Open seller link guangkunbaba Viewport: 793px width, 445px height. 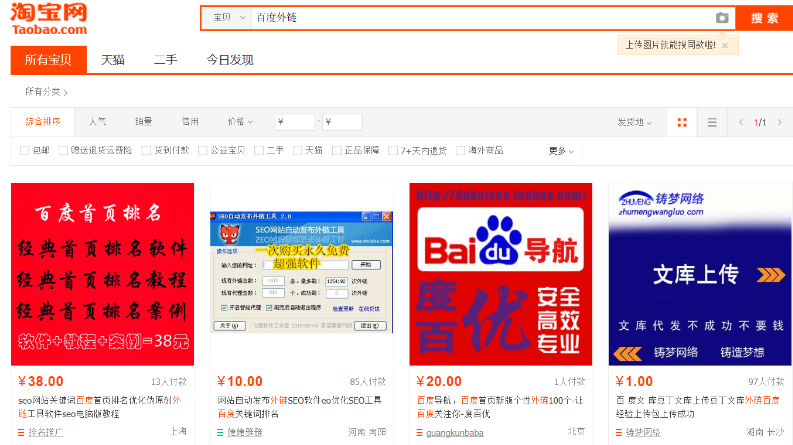[x=455, y=433]
